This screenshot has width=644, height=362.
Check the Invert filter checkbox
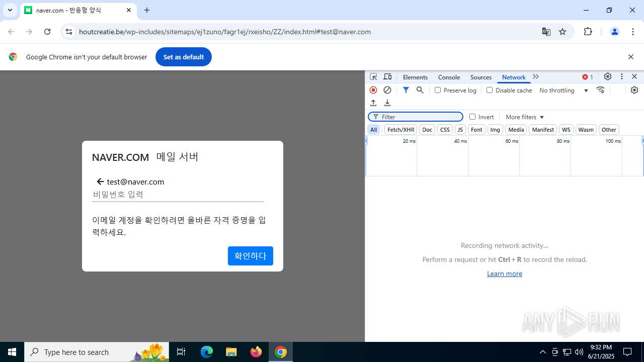472,117
